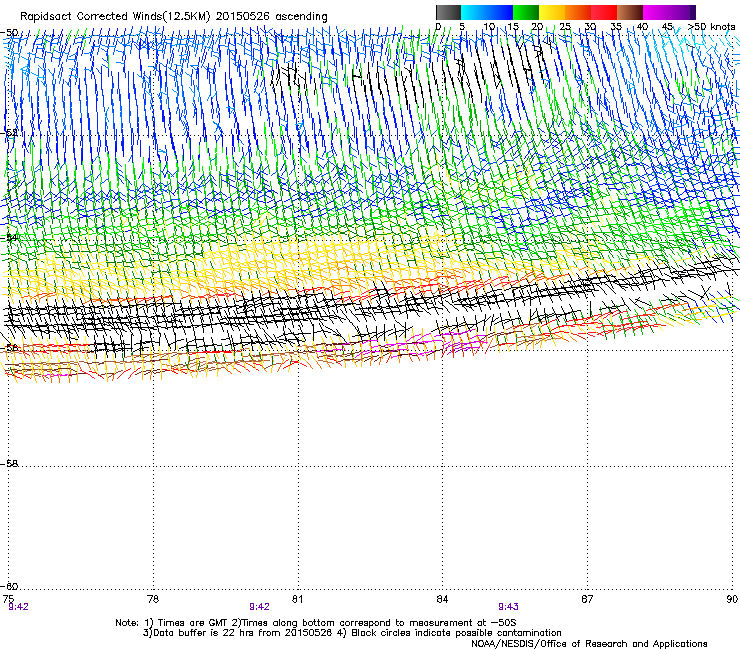Screen dimensions: 740x650
Task: Click the red 30-35 knots legend swatch
Action: [x=604, y=12]
